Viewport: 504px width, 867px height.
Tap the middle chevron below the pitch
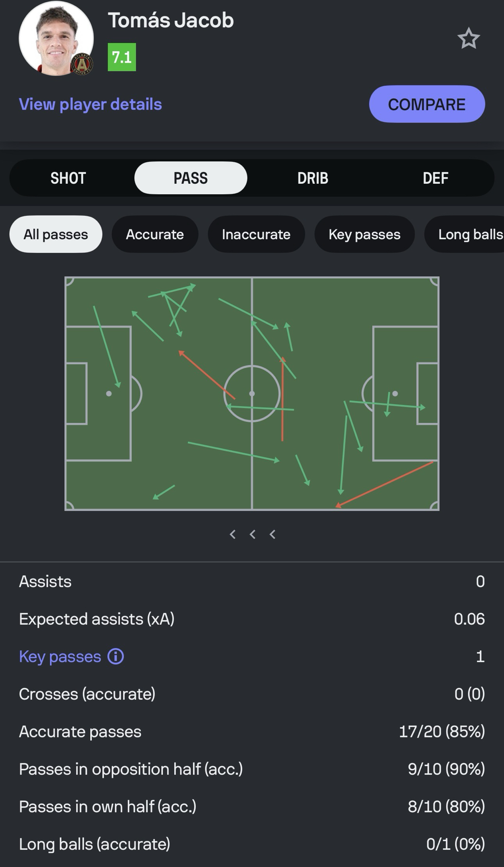(x=253, y=535)
